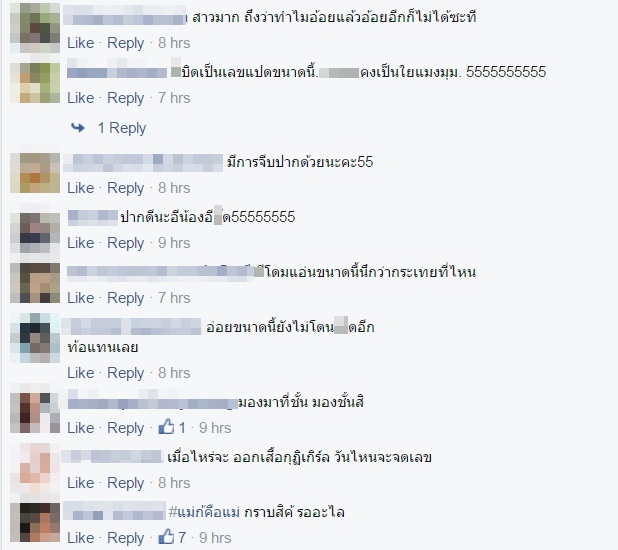
Task: Expand the 1 Reply thread
Action: 122,128
